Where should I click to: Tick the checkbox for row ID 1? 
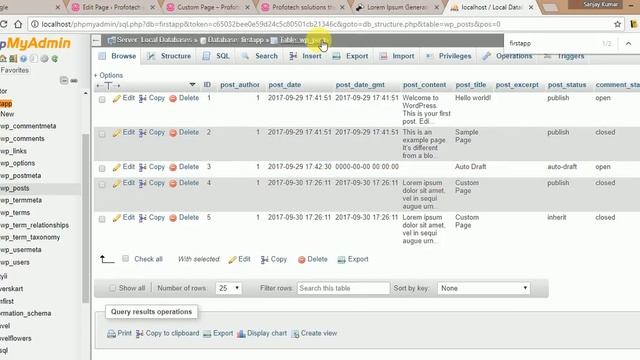click(102, 99)
